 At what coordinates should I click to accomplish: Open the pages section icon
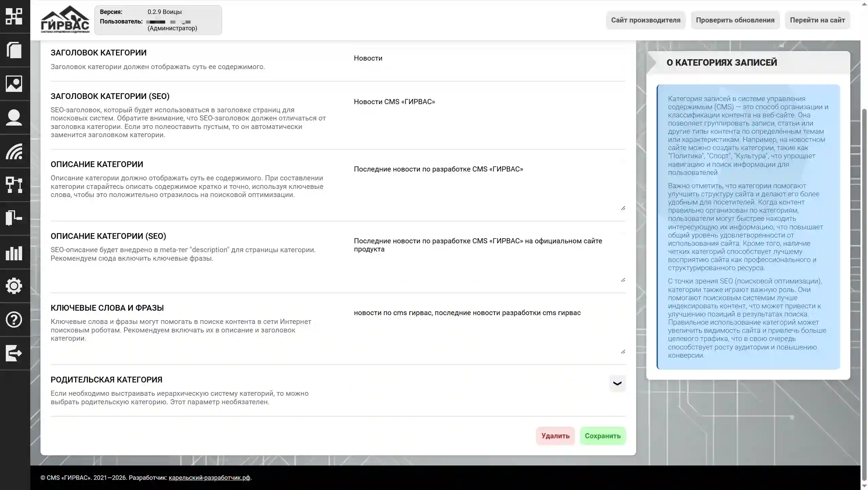click(x=14, y=50)
